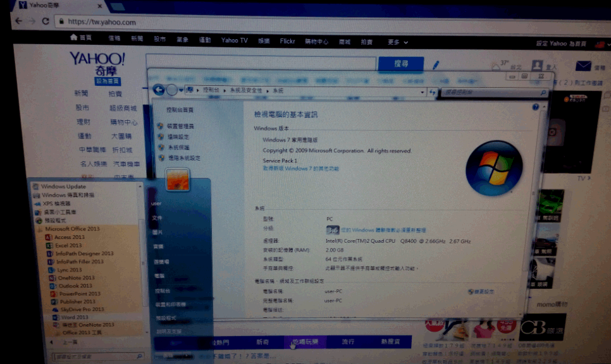Launch Publisher 2013
Viewport: 611px width, 364px height.
[x=73, y=301]
